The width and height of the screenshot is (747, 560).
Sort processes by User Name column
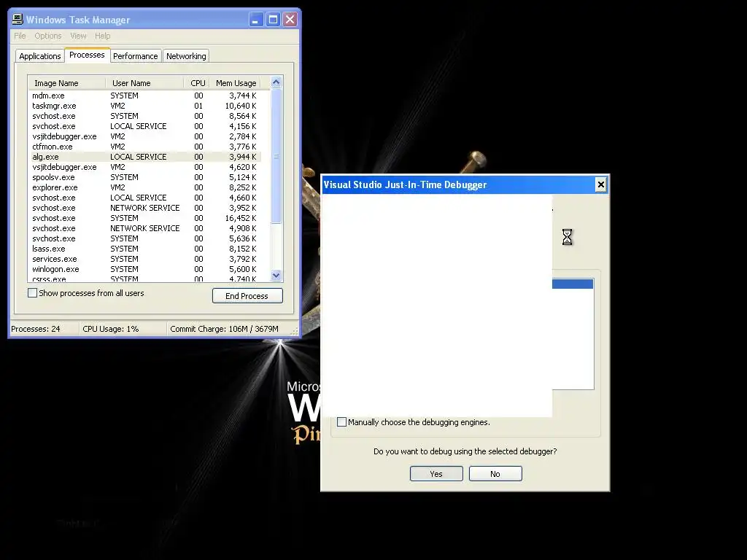144,83
